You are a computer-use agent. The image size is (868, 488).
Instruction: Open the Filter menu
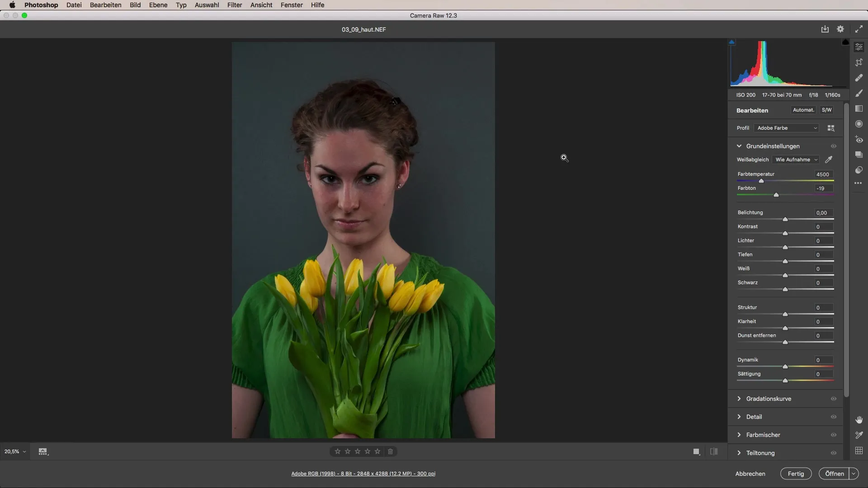tap(235, 5)
